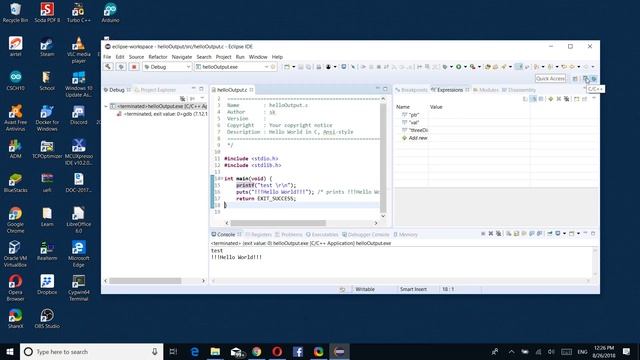Open Opera browser from the taskbar
The height and width of the screenshot is (360, 640).
(x=277, y=351)
